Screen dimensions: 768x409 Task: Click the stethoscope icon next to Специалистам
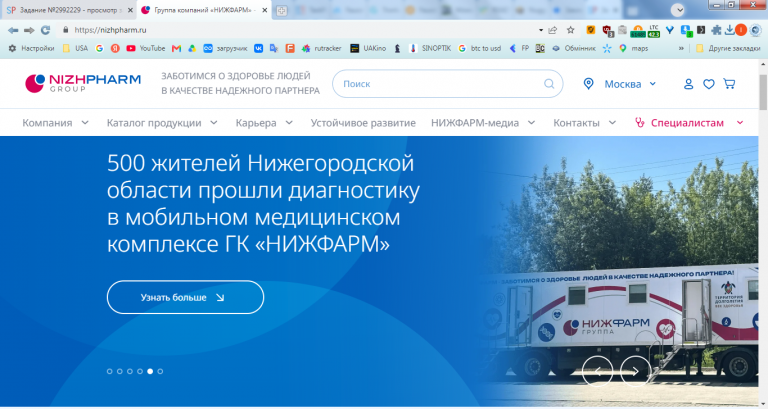pyautogui.click(x=639, y=122)
